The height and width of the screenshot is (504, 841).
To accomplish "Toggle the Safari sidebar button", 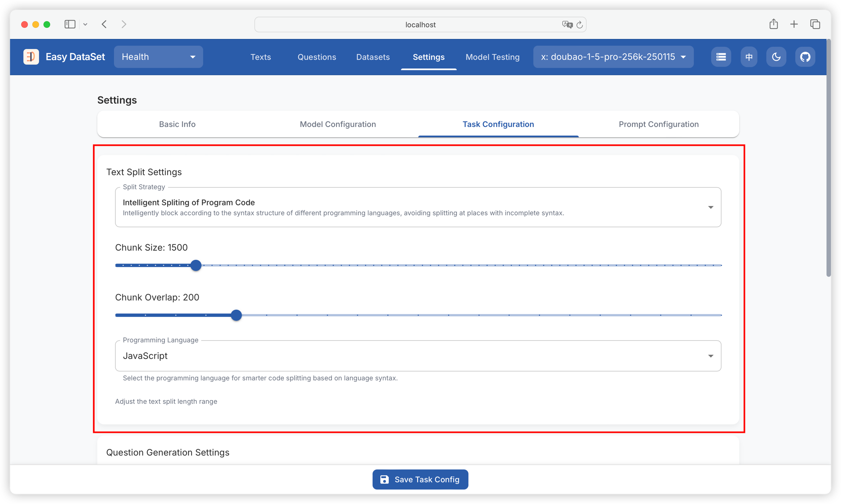I will (x=70, y=24).
